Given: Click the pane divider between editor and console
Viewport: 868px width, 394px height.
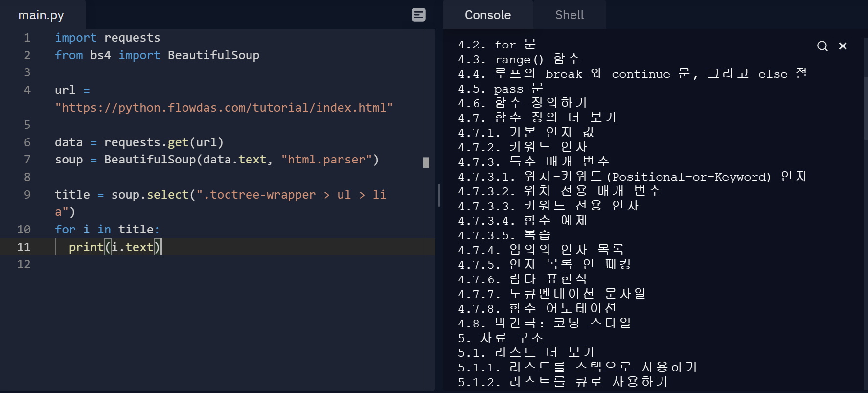Looking at the screenshot, I should pyautogui.click(x=439, y=195).
